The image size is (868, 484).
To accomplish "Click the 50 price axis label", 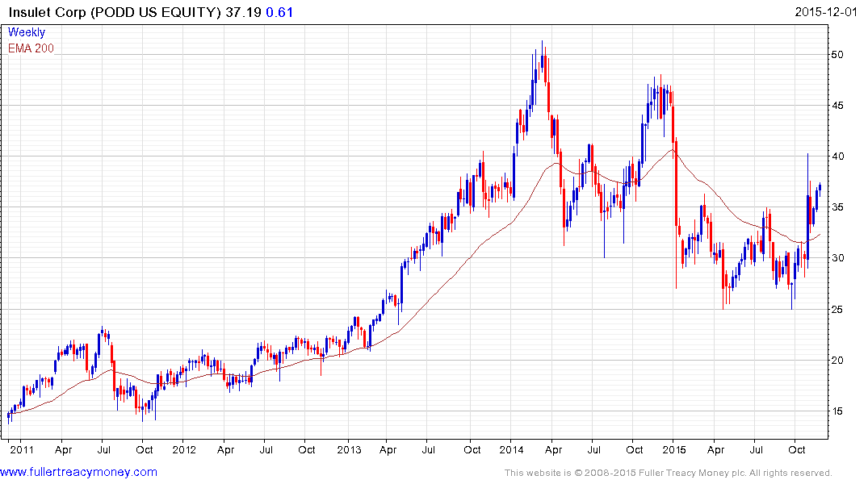I will point(837,55).
